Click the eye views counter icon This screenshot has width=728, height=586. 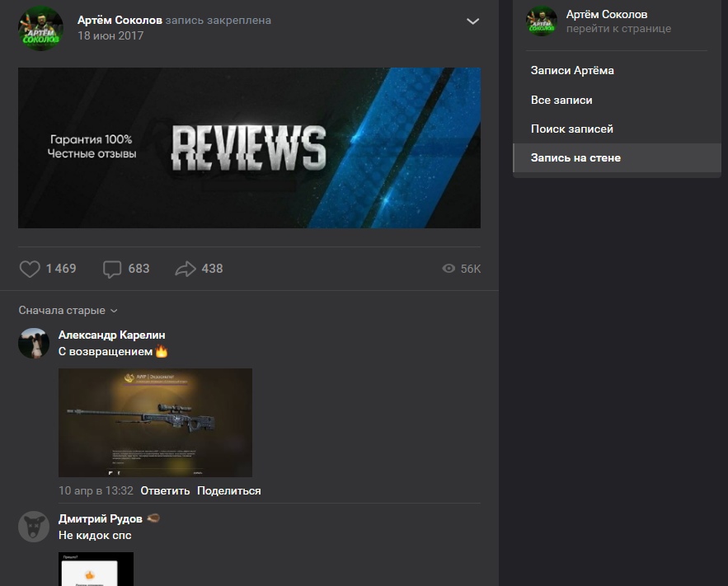click(449, 269)
